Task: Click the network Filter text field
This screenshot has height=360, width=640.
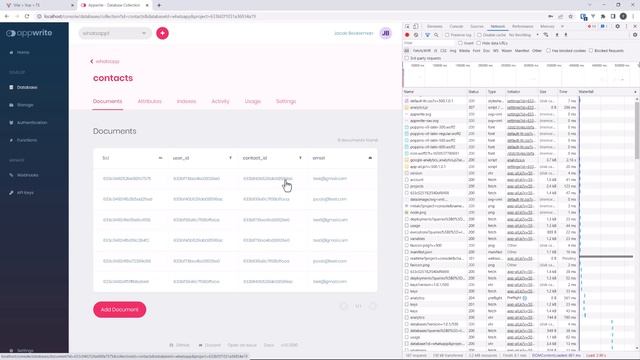Action: tap(429, 43)
